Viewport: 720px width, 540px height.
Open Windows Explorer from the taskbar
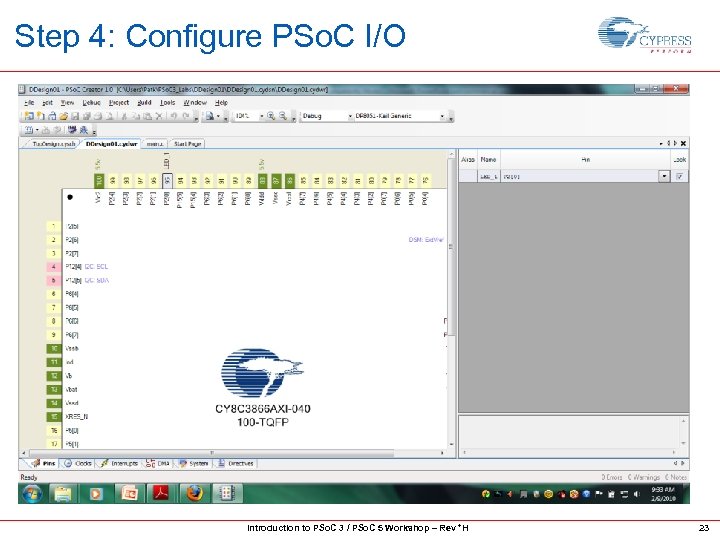(63, 494)
